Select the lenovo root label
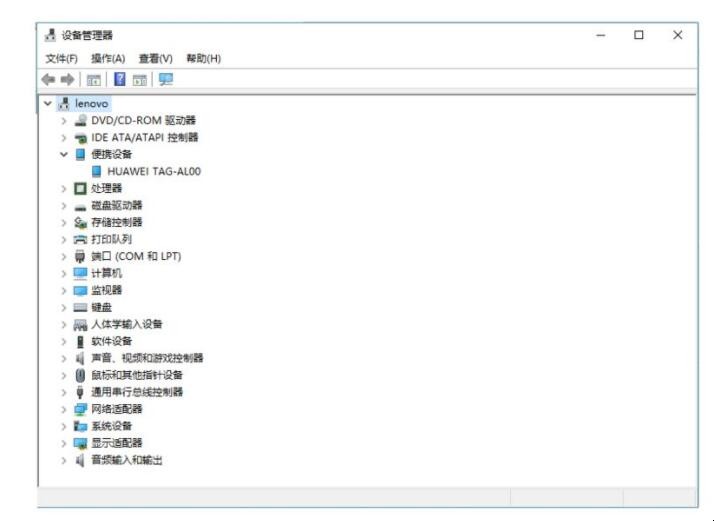The image size is (714, 521). [92, 103]
